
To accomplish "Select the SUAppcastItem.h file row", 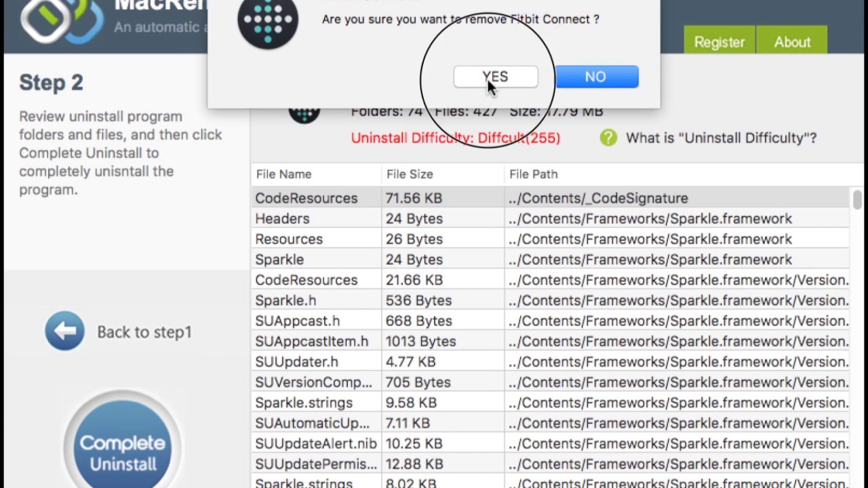I will point(551,341).
